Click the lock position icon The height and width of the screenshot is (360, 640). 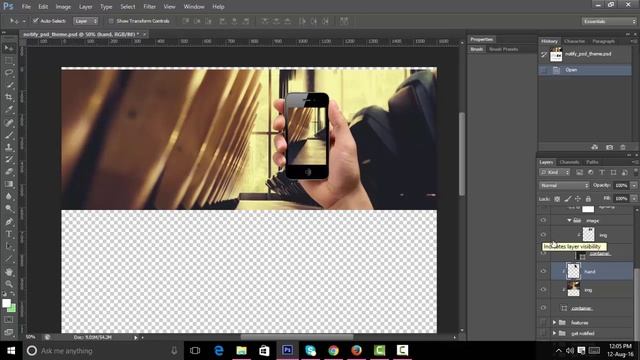point(578,199)
